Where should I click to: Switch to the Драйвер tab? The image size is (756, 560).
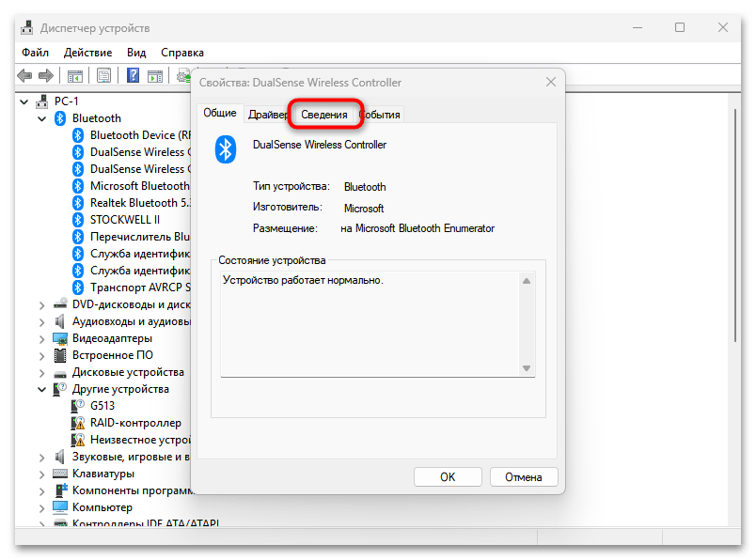268,115
